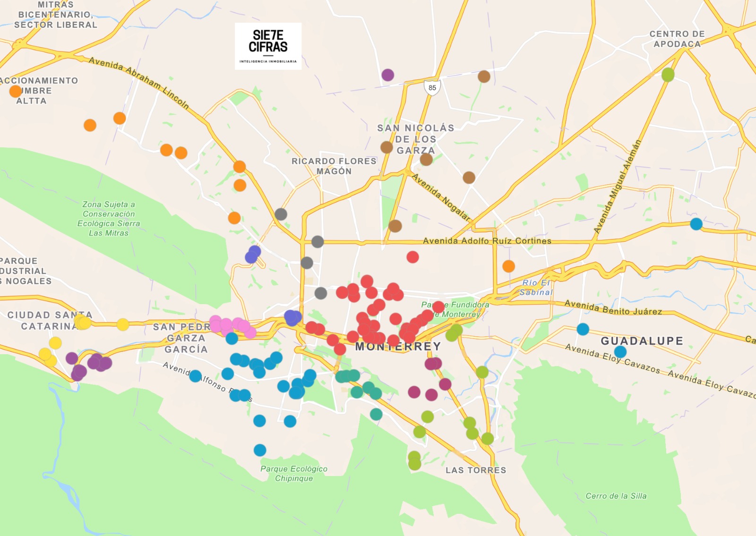Image resolution: width=756 pixels, height=536 pixels.
Task: Choose the brown marker northeast of Highway 85 shield
Action: [x=484, y=77]
